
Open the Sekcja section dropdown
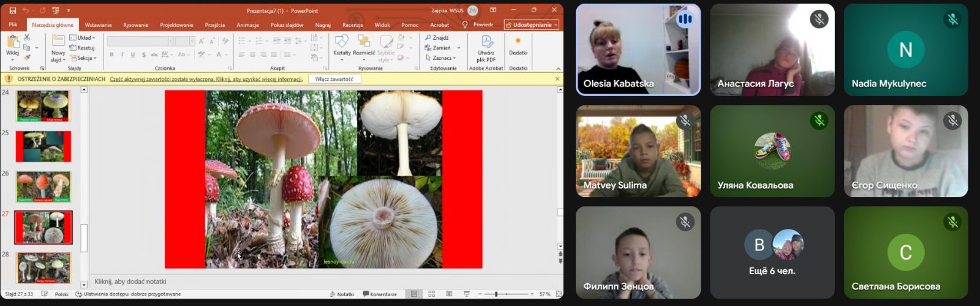[x=83, y=58]
